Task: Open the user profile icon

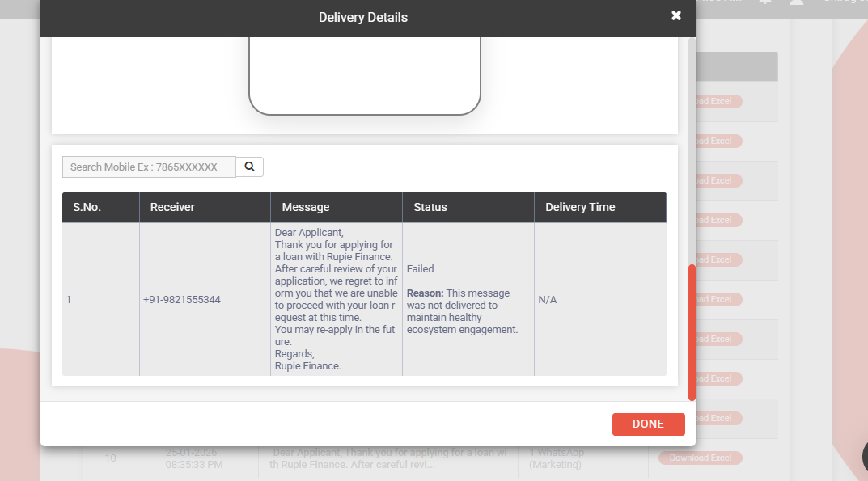Action: (x=797, y=2)
